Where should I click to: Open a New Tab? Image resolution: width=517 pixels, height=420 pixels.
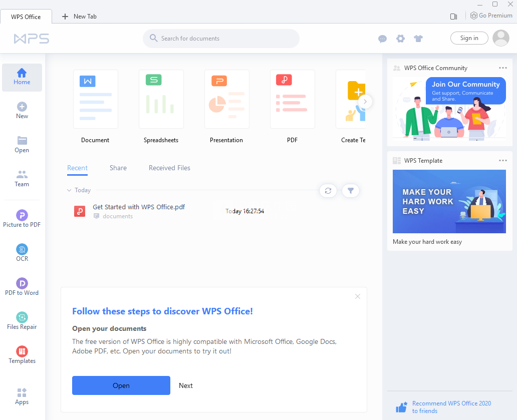coord(80,17)
